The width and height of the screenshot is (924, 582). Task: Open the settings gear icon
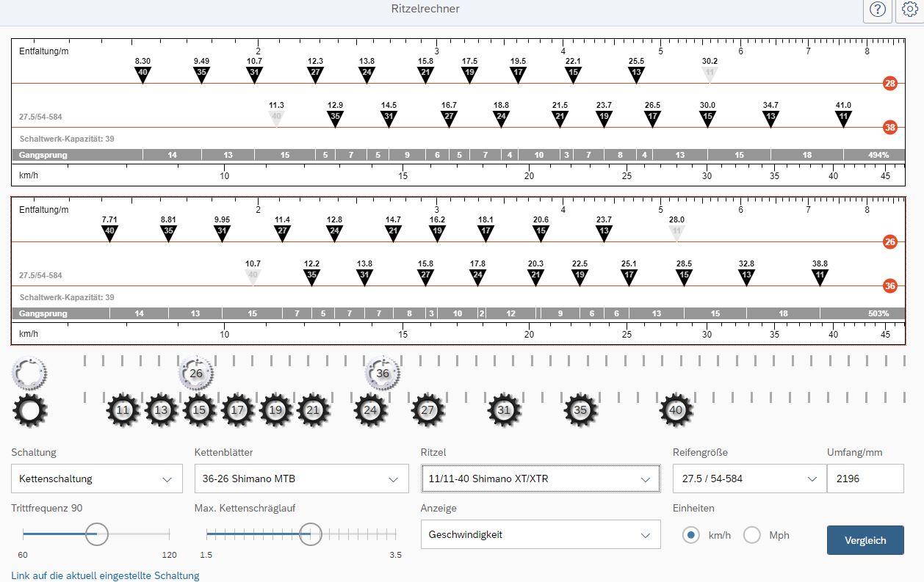click(911, 10)
